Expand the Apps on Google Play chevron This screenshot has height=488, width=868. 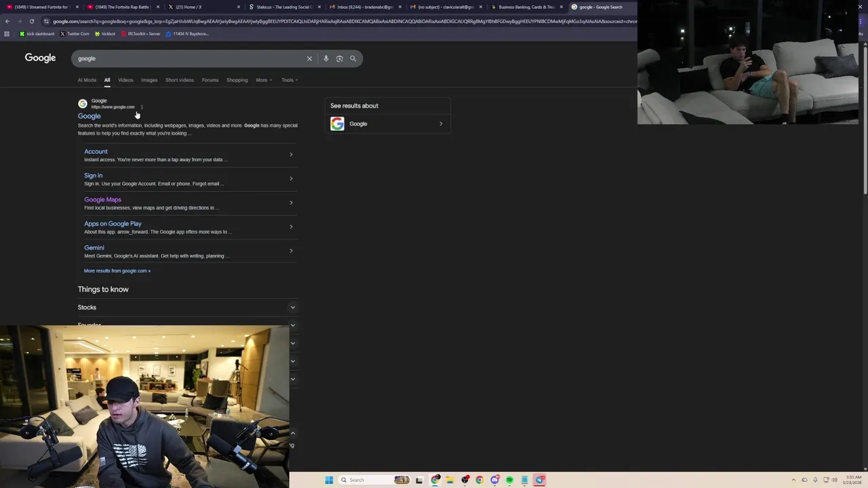pyautogui.click(x=291, y=226)
